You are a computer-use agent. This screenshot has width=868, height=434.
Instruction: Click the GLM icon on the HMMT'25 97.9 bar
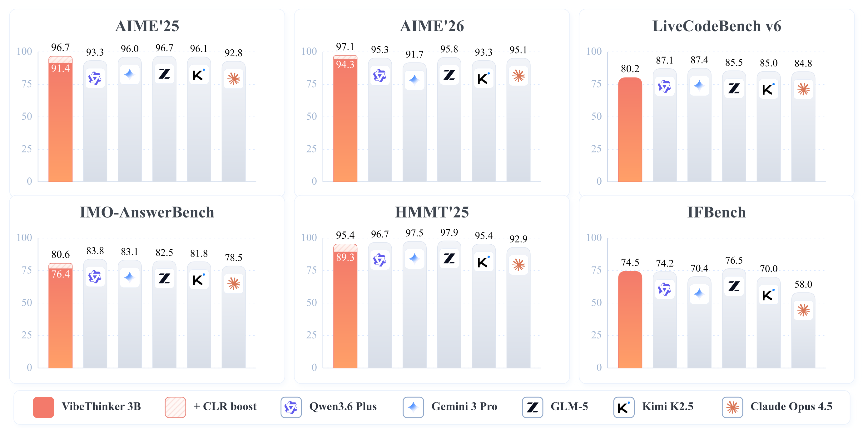449,258
